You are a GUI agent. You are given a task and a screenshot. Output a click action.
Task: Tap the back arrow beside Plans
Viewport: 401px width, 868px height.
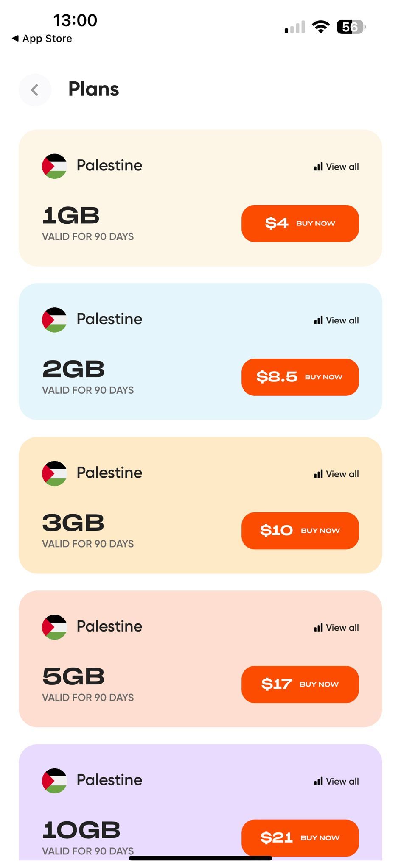pyautogui.click(x=35, y=90)
